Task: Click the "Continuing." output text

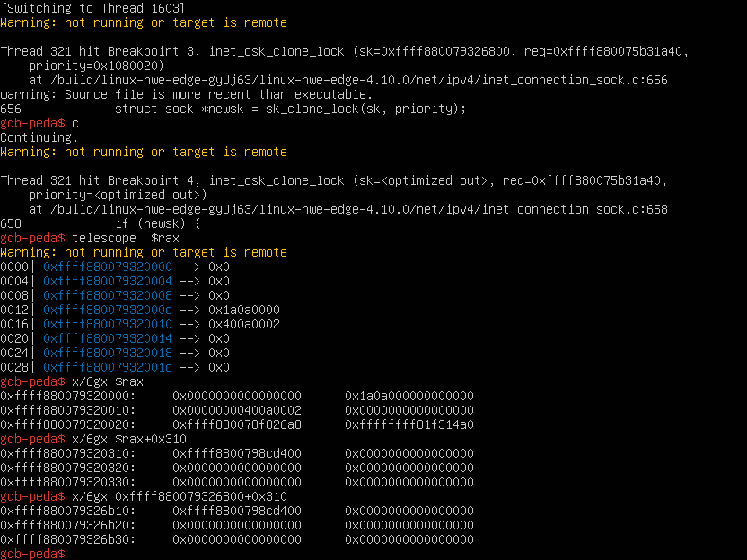Action: [40, 137]
